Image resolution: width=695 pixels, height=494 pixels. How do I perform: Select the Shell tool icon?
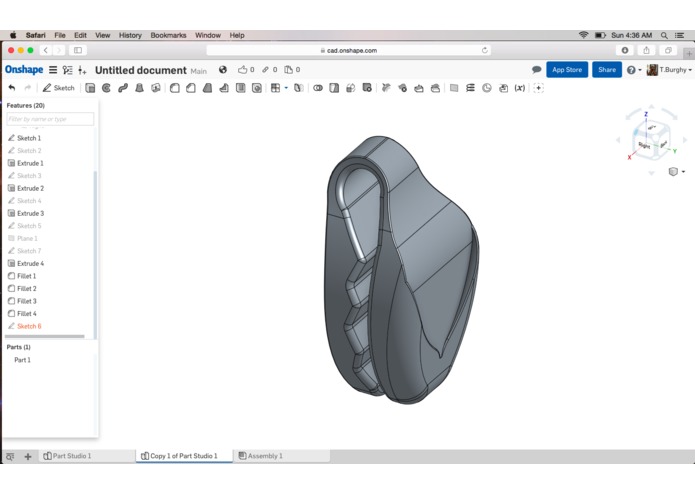pos(240,88)
